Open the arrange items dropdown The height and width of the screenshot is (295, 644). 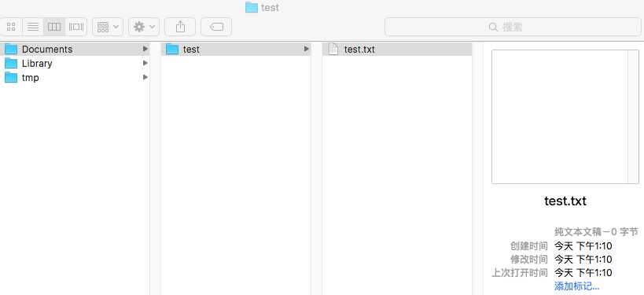click(108, 27)
